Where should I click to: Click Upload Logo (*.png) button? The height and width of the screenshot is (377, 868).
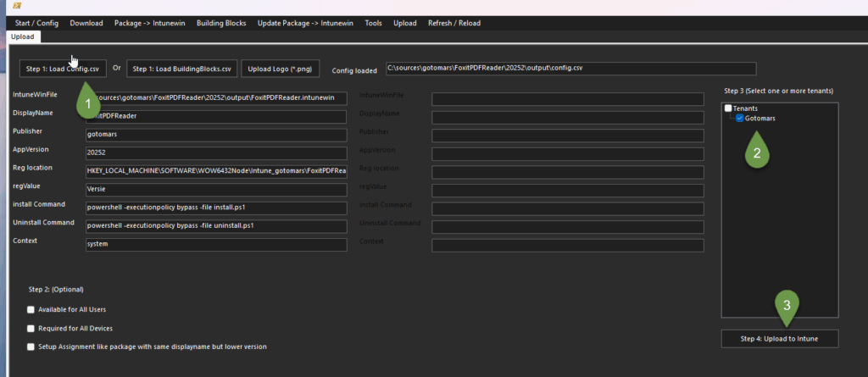pyautogui.click(x=279, y=69)
